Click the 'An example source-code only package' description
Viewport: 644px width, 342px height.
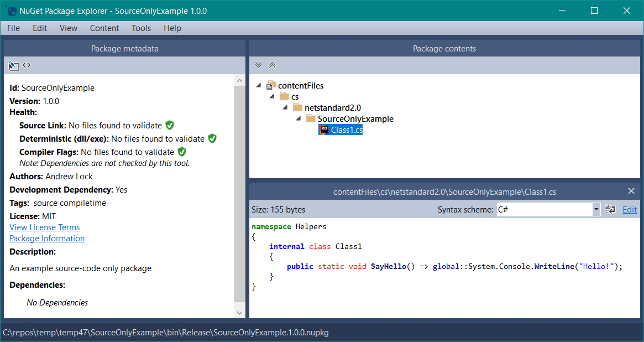[80, 268]
